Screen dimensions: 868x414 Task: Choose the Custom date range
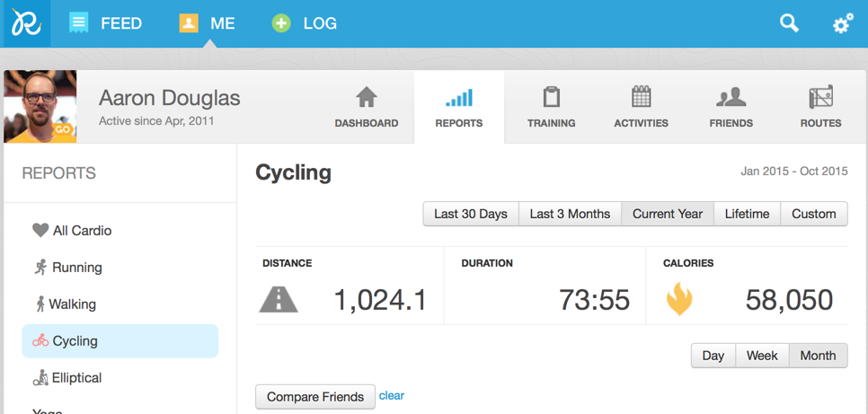point(813,214)
